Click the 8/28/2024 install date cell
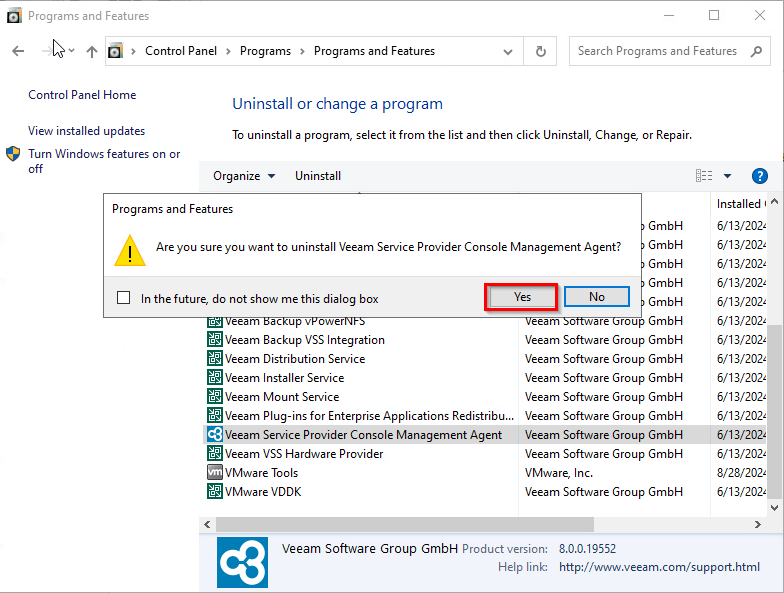 [741, 473]
